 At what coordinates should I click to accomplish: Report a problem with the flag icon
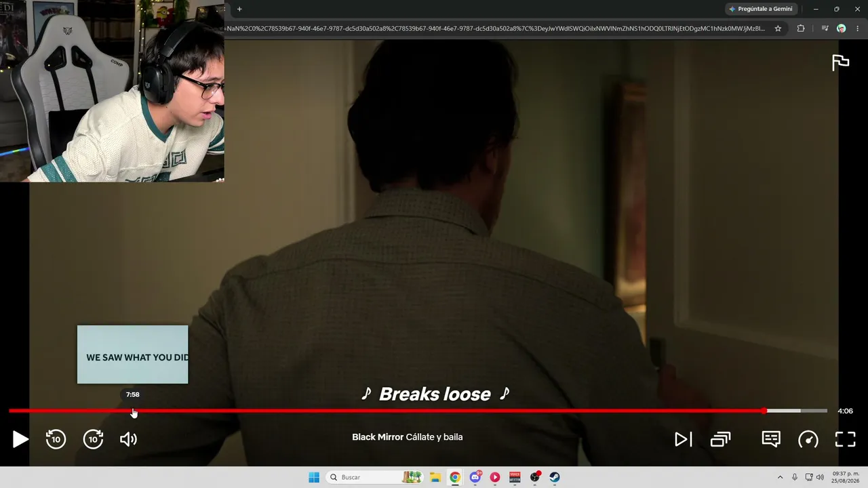click(x=841, y=62)
